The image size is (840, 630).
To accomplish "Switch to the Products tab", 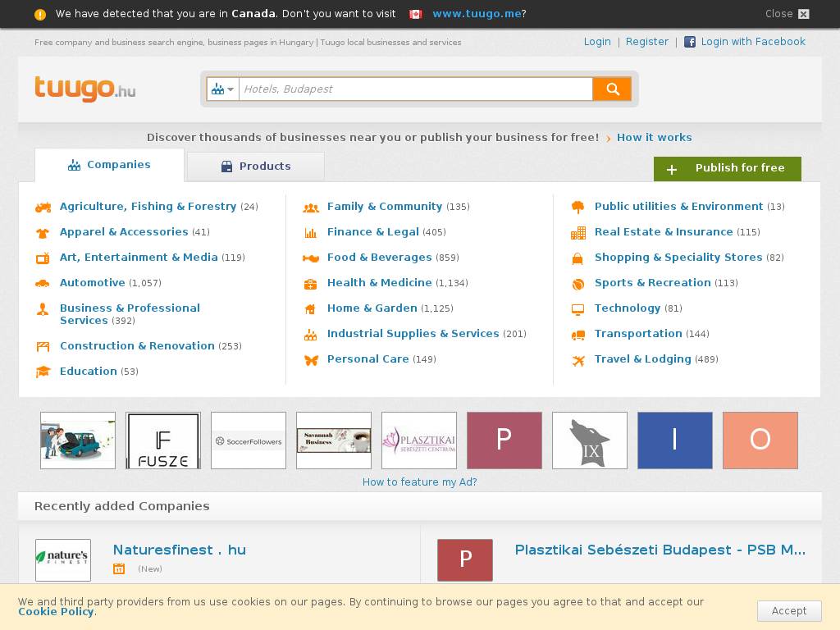I will 256,167.
